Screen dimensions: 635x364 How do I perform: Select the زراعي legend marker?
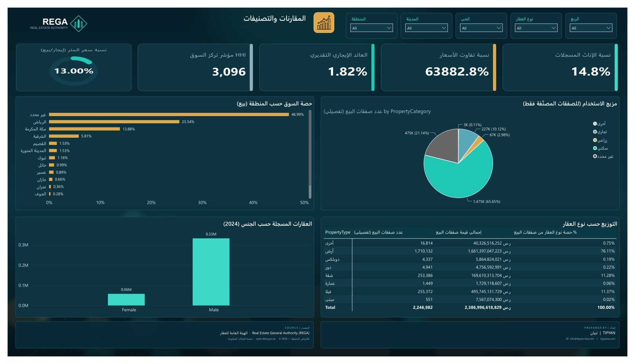pyautogui.click(x=595, y=140)
